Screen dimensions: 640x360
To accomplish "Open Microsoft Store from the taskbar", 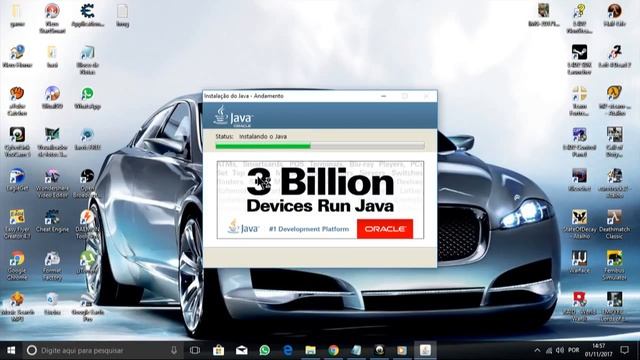I will tap(218, 350).
